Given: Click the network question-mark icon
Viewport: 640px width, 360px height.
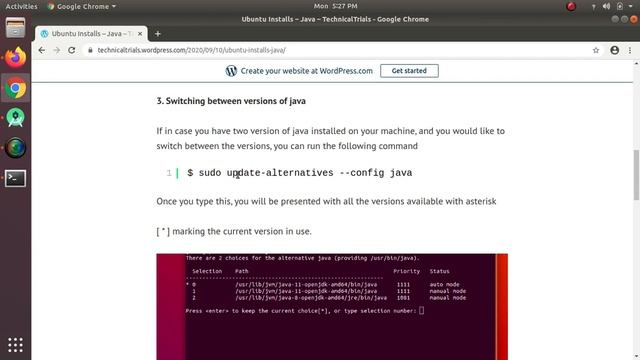Looking at the screenshot, I should click(x=593, y=7).
